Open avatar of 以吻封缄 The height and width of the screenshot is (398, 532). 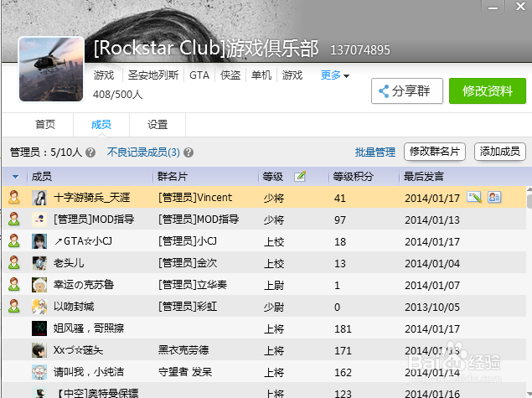(39, 307)
